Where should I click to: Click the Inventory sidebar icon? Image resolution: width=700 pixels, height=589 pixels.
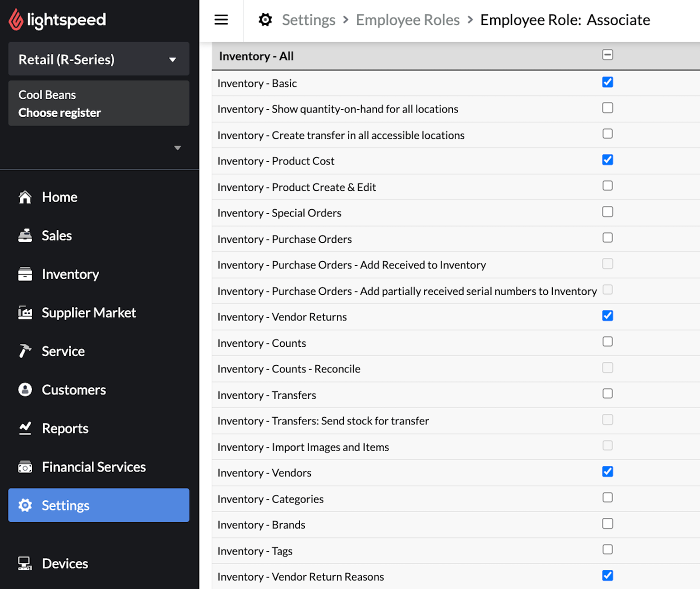point(25,274)
